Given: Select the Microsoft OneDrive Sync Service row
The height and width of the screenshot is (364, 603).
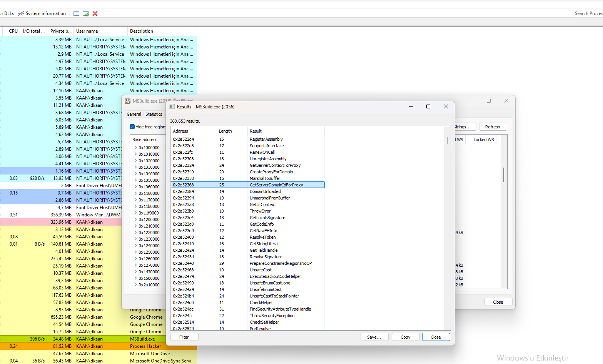Looking at the screenshot, I should tap(98, 361).
